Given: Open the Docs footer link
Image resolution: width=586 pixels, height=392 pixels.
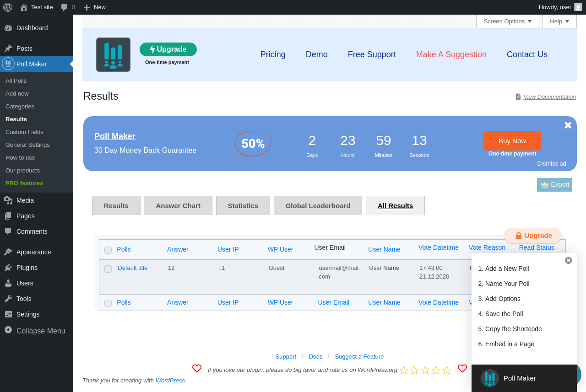Looking at the screenshot, I should point(315,357).
